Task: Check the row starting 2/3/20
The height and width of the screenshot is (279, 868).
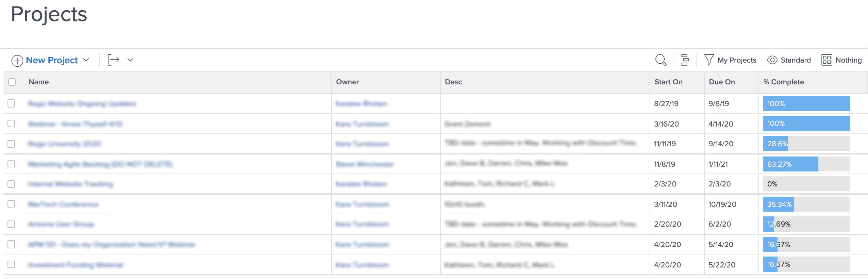Action: click(11, 184)
